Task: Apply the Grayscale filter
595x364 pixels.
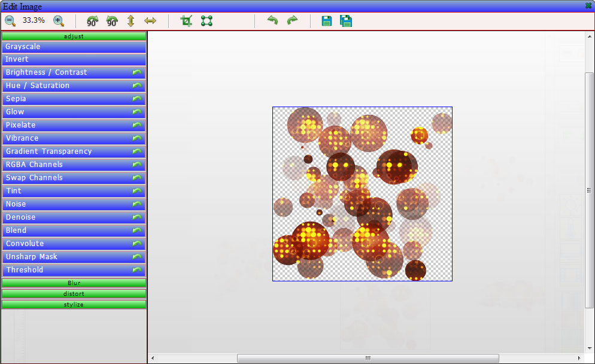Action: pyautogui.click(x=74, y=47)
